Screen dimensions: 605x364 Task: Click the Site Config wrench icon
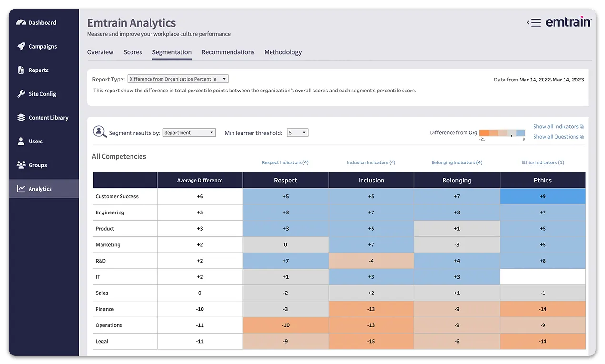(21, 94)
